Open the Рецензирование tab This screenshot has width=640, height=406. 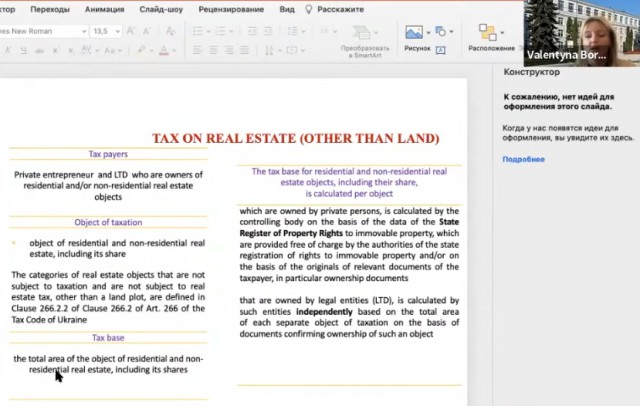231,9
